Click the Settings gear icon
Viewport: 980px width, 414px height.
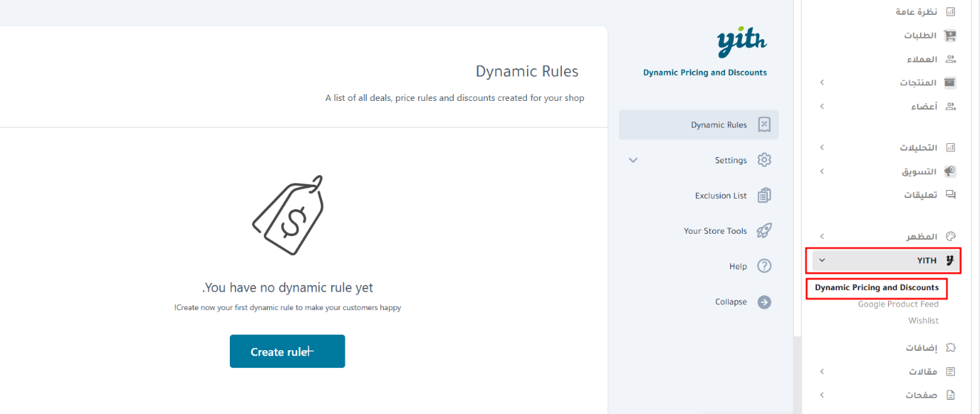764,160
